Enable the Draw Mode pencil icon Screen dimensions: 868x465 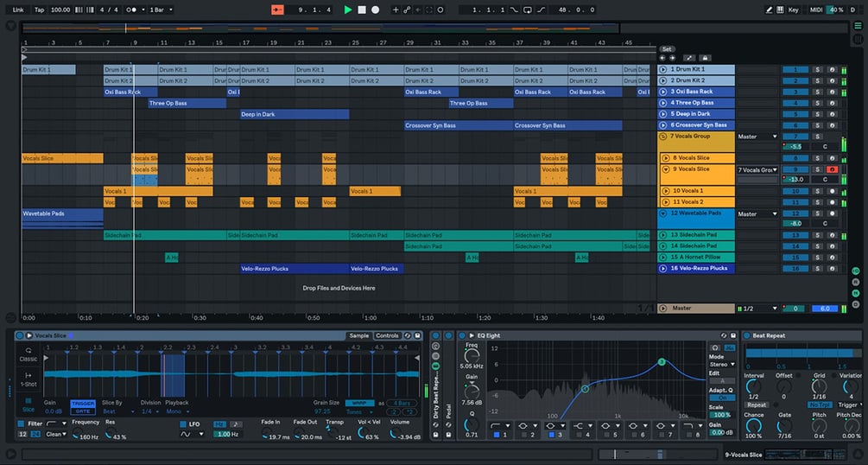tap(769, 10)
